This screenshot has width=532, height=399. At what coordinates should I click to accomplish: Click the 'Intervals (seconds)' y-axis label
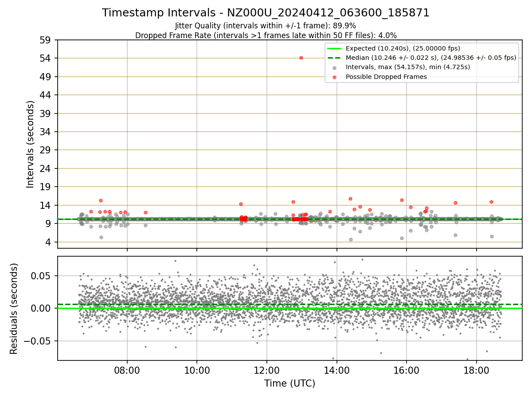30,144
